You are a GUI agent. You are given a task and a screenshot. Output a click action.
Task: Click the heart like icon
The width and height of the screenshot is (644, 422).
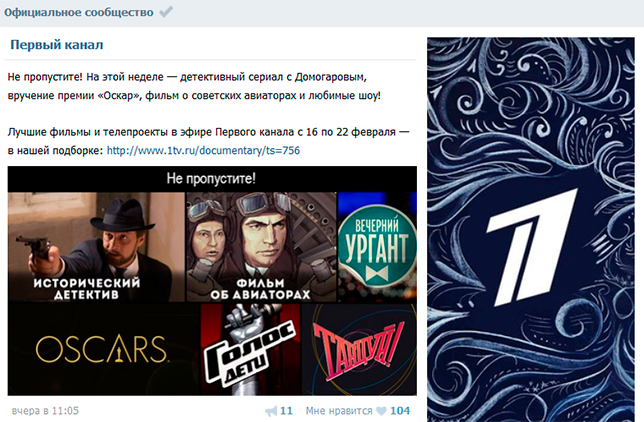click(x=382, y=410)
